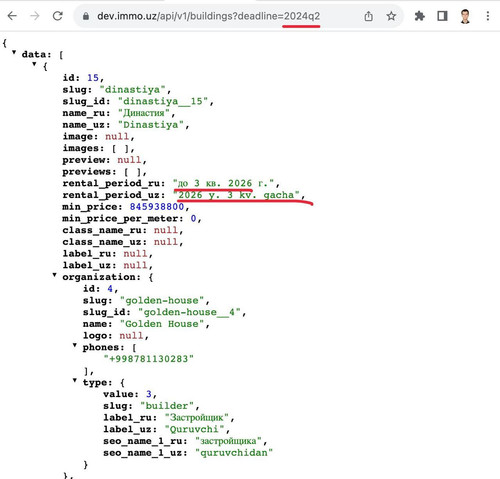The height and width of the screenshot is (479, 500).
Task: Open the Extensions puzzle menu
Action: [419, 16]
